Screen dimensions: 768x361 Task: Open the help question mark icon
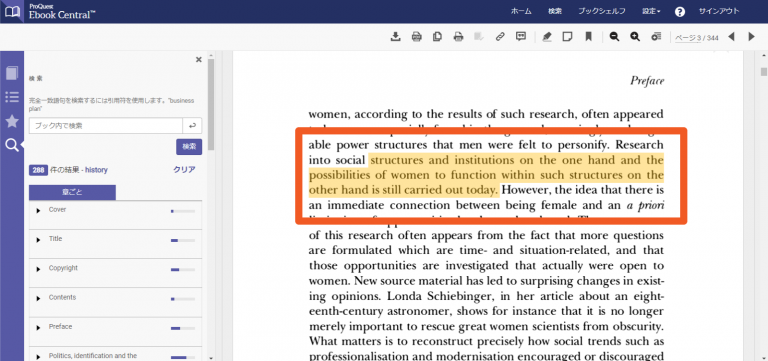tap(680, 12)
